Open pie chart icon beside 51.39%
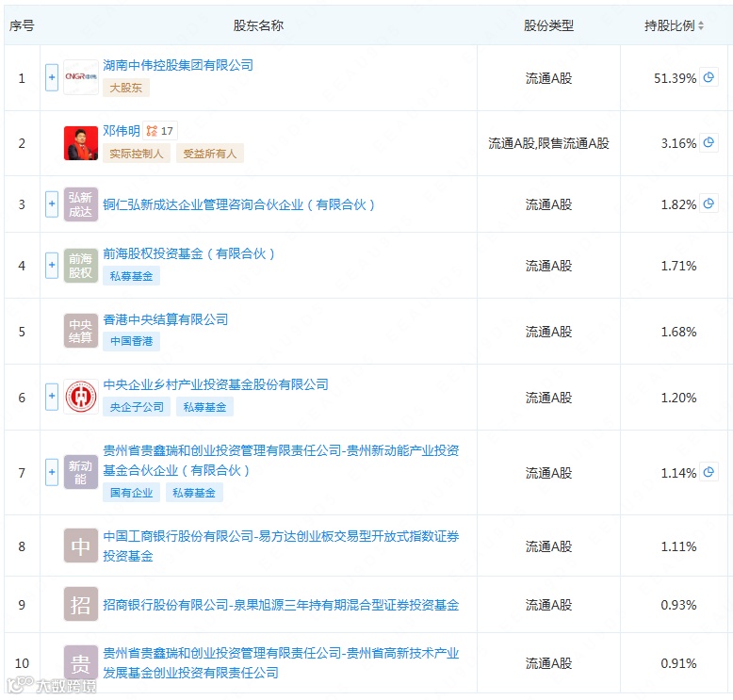The height and width of the screenshot is (700, 733). [x=709, y=77]
